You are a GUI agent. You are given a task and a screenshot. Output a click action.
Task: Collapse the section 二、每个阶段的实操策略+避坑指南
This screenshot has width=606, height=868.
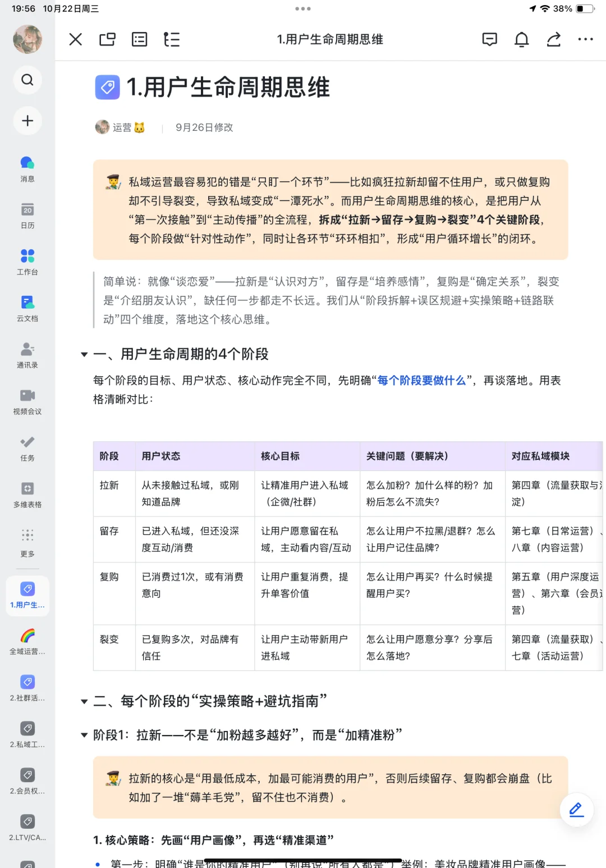[x=83, y=701]
